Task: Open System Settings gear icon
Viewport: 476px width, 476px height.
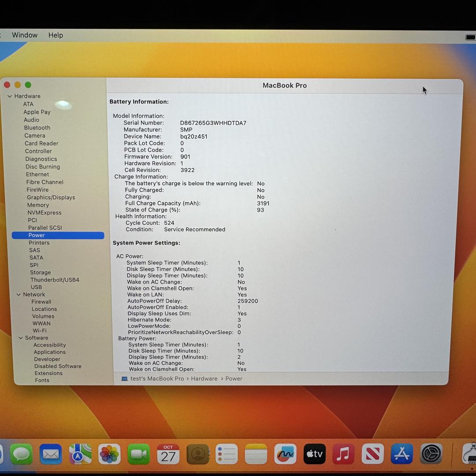Action: [x=431, y=454]
